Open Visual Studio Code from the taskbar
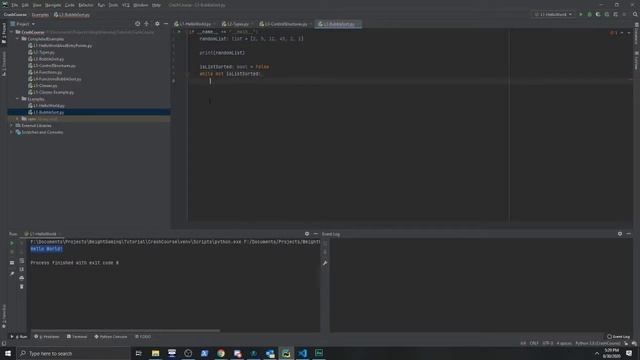Image resolution: width=640 pixels, height=360 pixels. (x=302, y=353)
